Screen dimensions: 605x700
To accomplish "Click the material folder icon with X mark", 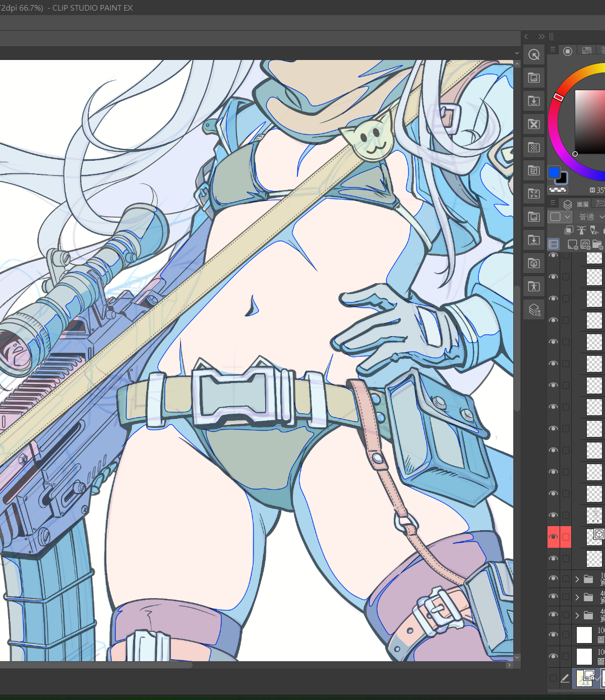I will [x=533, y=124].
